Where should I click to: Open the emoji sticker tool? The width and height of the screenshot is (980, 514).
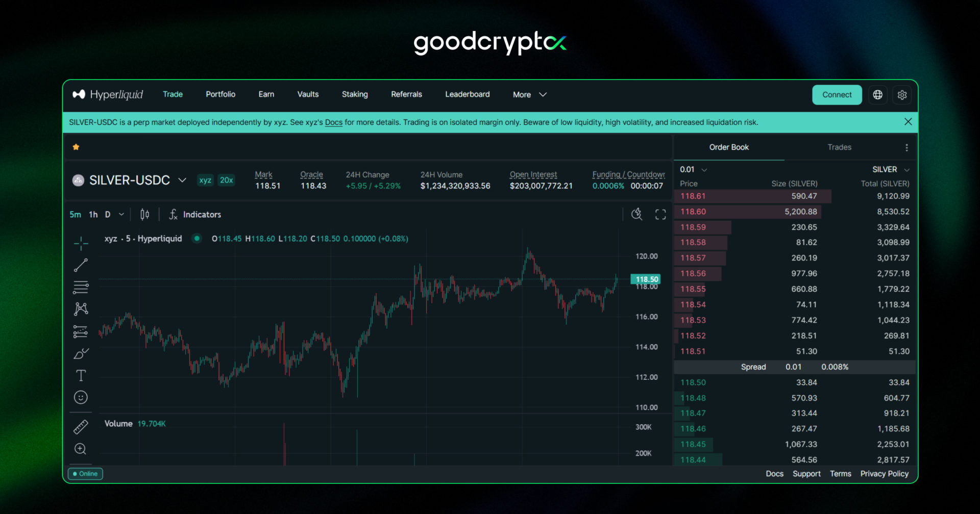click(81, 397)
